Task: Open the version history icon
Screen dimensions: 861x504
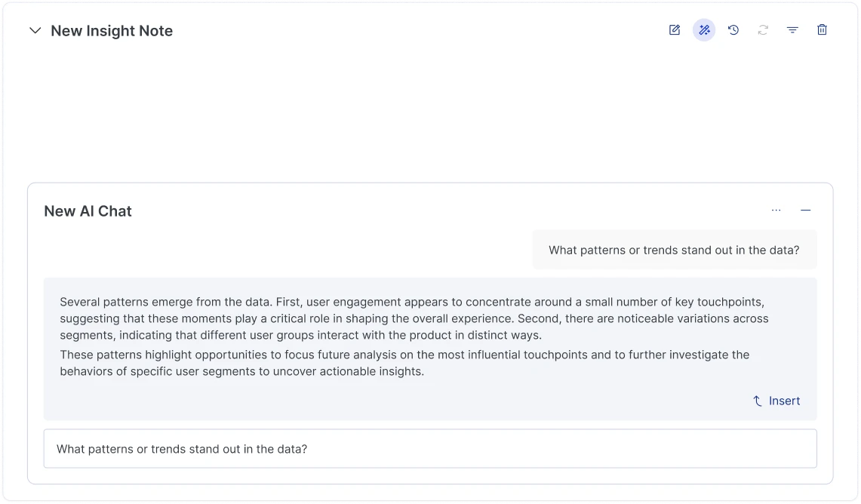Action: click(733, 30)
